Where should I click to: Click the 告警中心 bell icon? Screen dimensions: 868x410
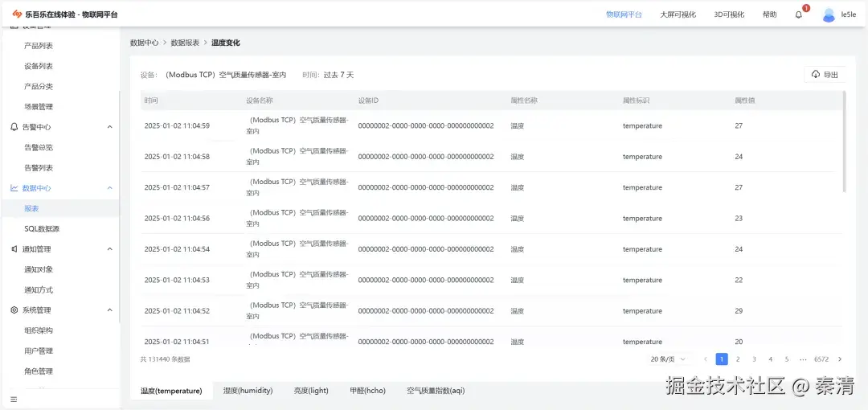14,127
